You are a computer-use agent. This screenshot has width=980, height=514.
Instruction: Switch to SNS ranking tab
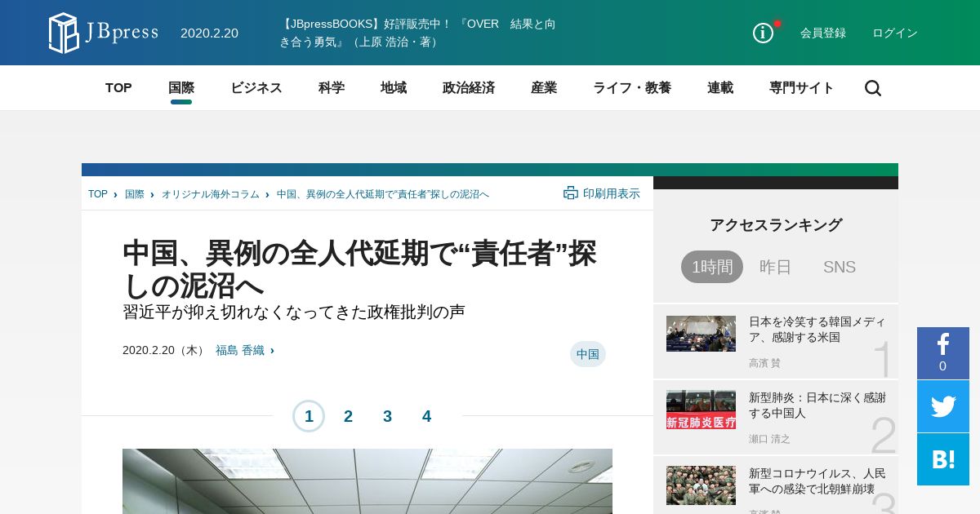pyautogui.click(x=840, y=267)
